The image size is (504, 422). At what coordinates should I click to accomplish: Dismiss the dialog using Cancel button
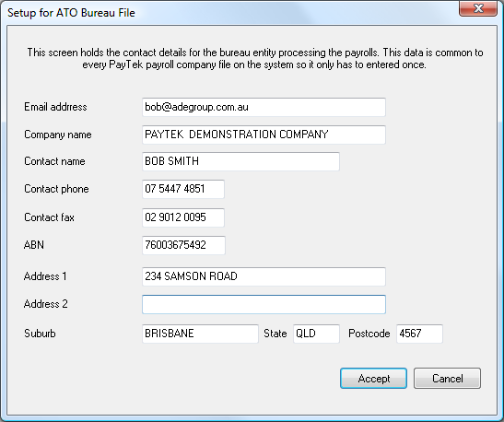[x=447, y=379]
